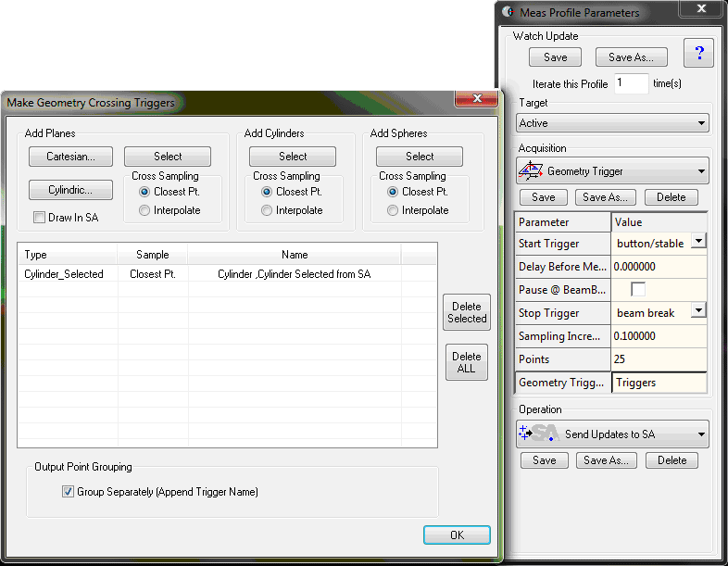The image size is (728, 566).
Task: Click Select under Add Spheres
Action: coord(420,157)
